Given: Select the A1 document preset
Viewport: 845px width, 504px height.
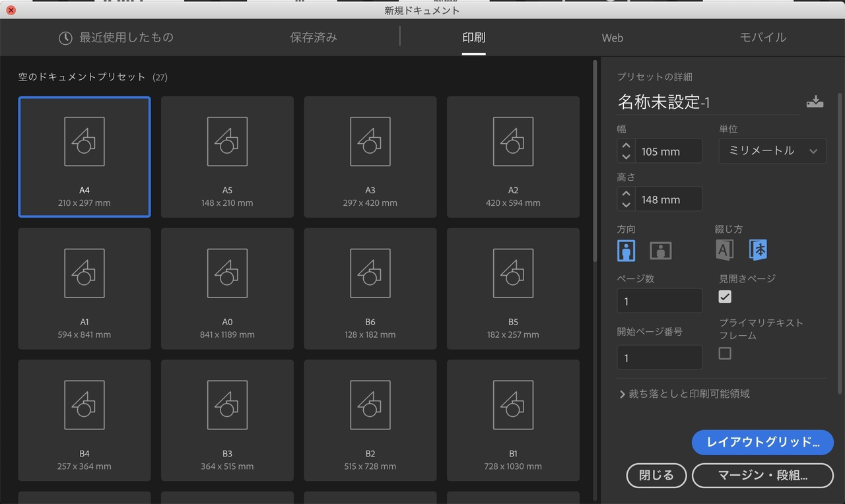Looking at the screenshot, I should [x=84, y=289].
